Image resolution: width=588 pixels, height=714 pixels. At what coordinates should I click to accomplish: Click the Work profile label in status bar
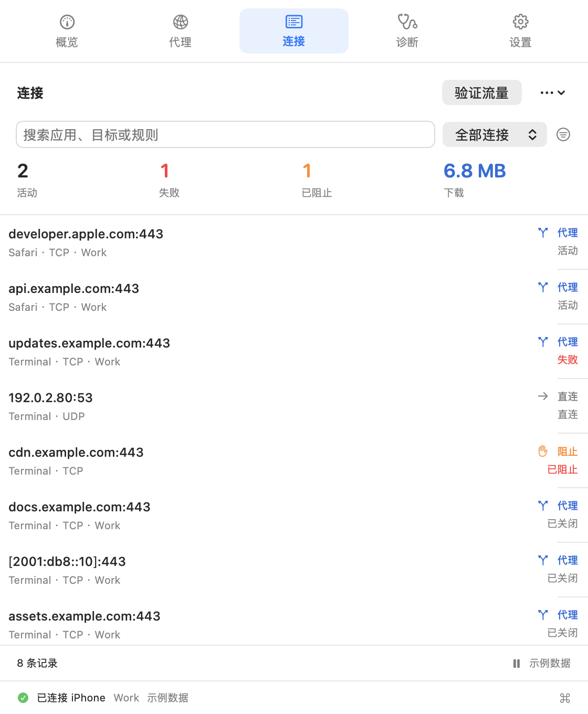tap(127, 698)
